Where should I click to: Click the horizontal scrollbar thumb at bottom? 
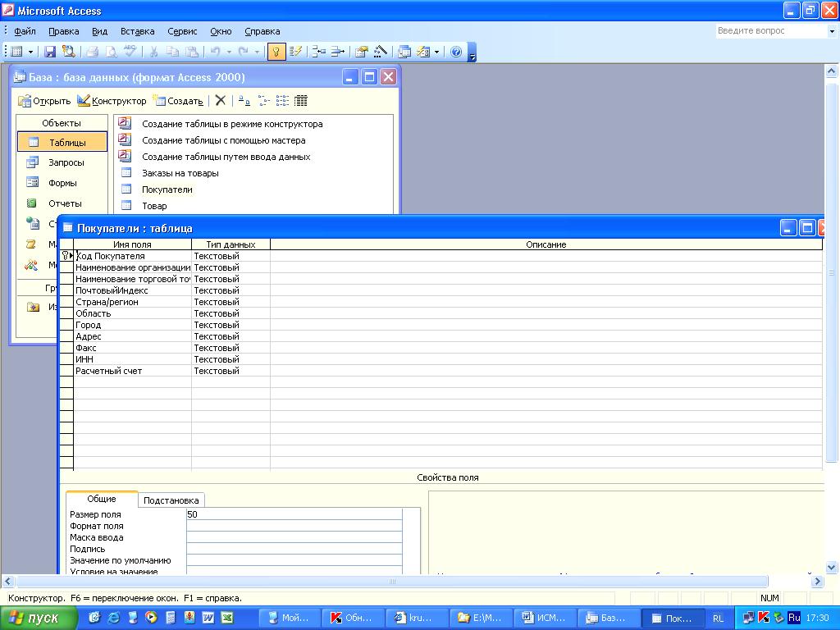point(391,582)
